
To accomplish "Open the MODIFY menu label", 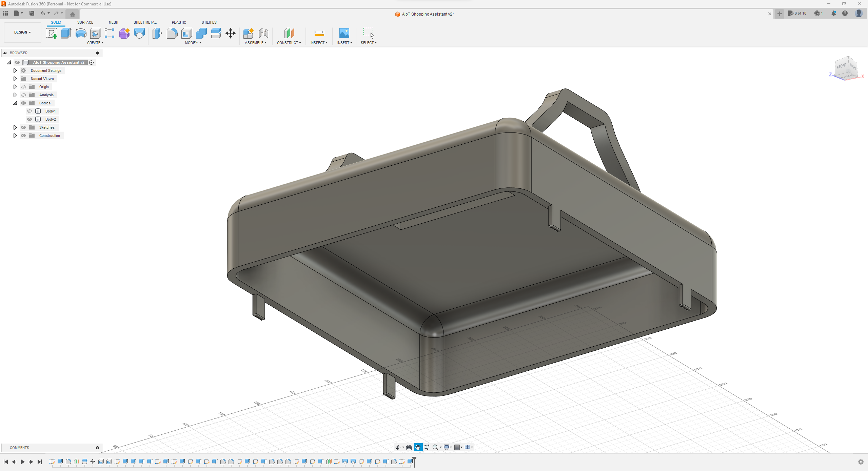I will (193, 43).
